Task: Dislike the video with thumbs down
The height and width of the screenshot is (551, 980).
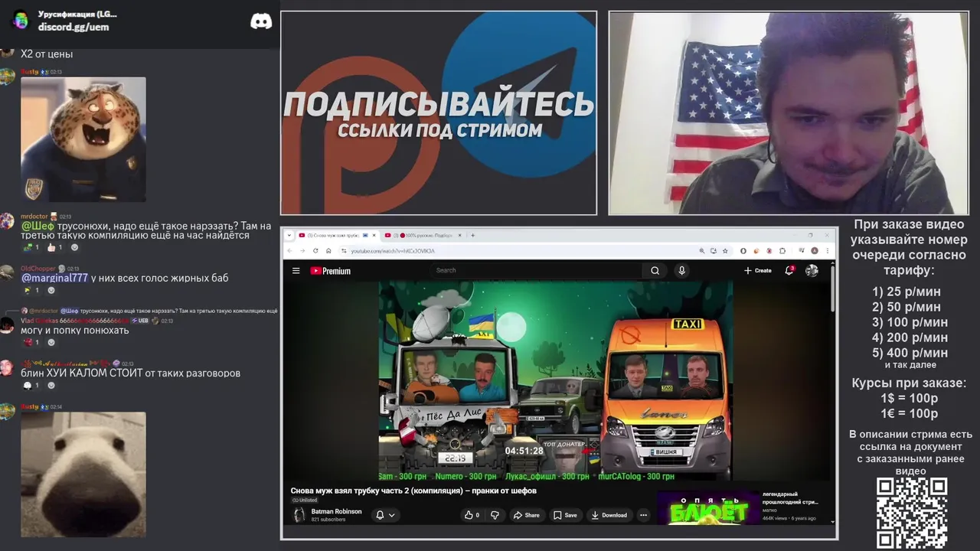Action: 495,515
